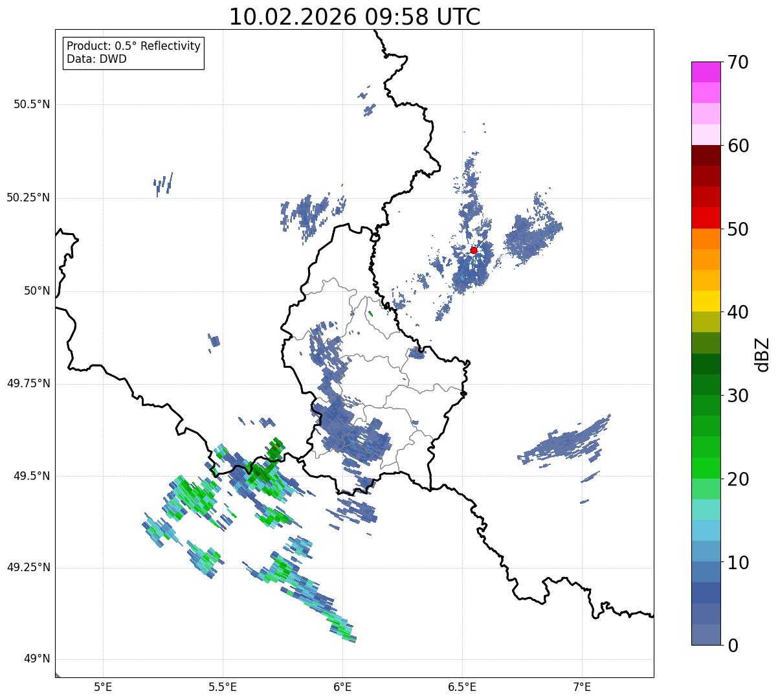
Task: Click the yellow colorbar swatch at 40
Action: (706, 301)
